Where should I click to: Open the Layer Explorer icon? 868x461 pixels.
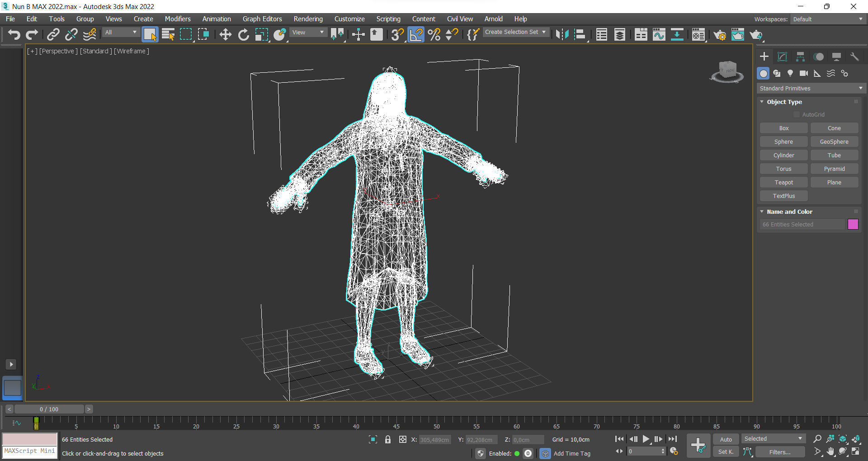[x=620, y=35]
